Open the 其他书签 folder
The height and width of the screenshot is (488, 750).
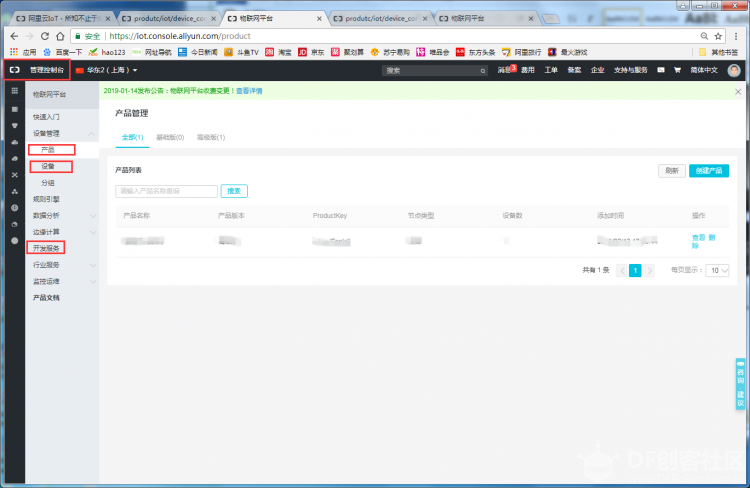pos(718,52)
